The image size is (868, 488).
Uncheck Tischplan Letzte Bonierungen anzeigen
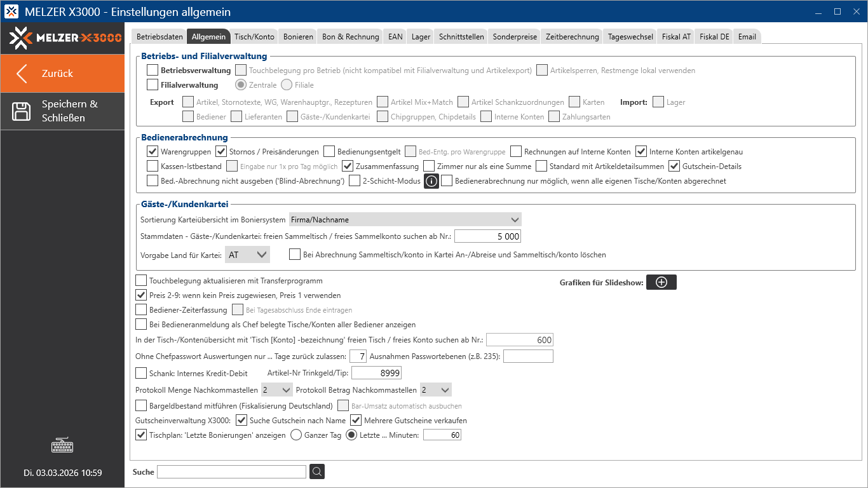(x=141, y=435)
